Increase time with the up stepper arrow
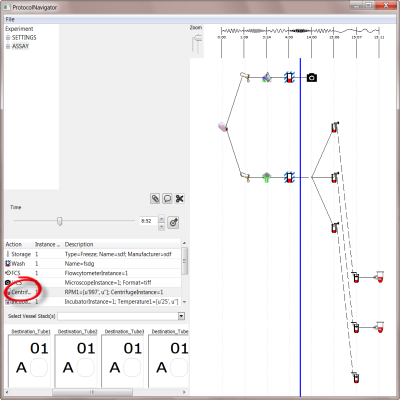Screen dimensions: 400x400 [x=161, y=219]
